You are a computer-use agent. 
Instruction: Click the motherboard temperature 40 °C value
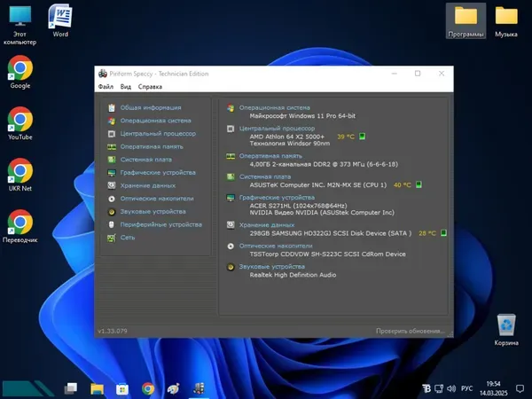[402, 185]
